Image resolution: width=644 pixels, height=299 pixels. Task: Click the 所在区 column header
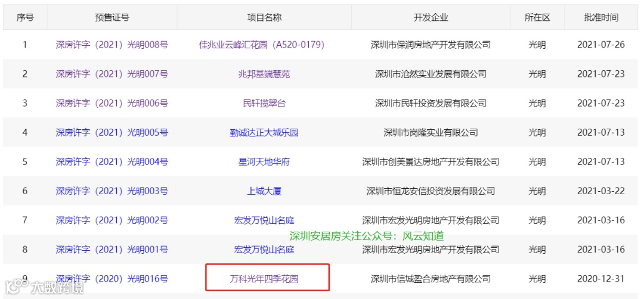click(x=537, y=17)
